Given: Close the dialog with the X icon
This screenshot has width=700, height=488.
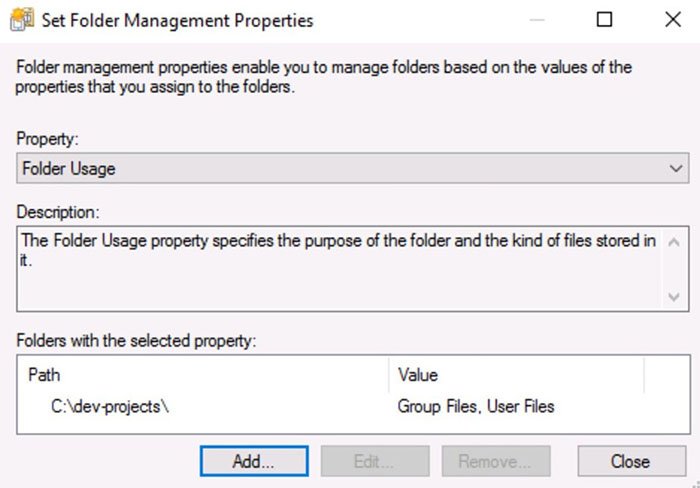Looking at the screenshot, I should [673, 19].
